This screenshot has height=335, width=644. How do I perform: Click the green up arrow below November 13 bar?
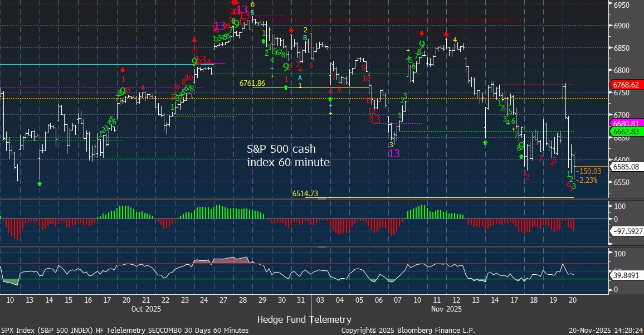point(485,143)
